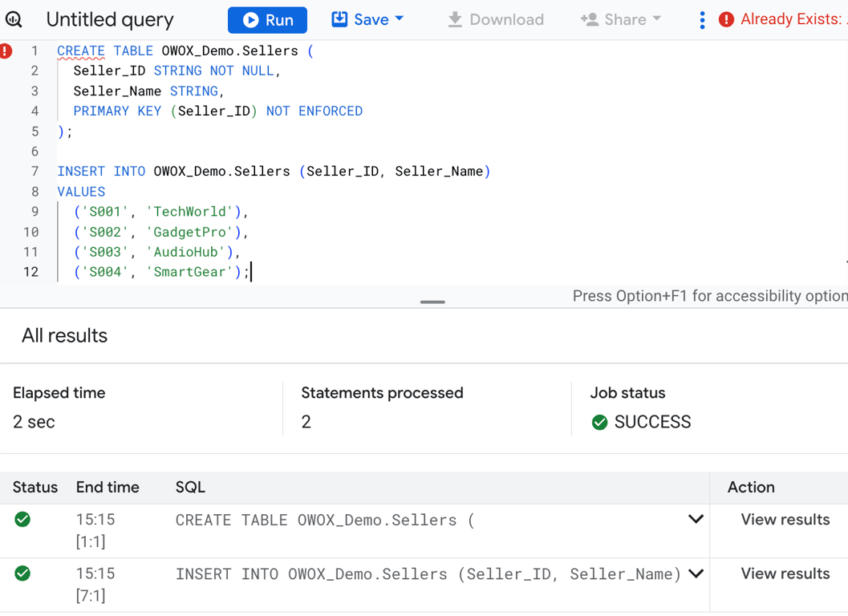Click the resize handle below the editor
The image size is (848, 616).
(x=432, y=302)
